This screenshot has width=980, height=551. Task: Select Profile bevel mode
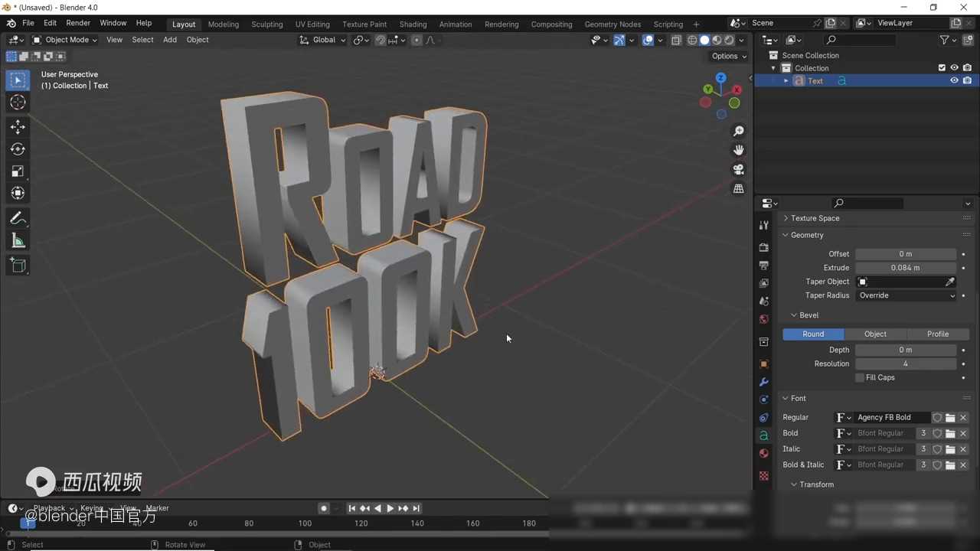click(x=938, y=334)
